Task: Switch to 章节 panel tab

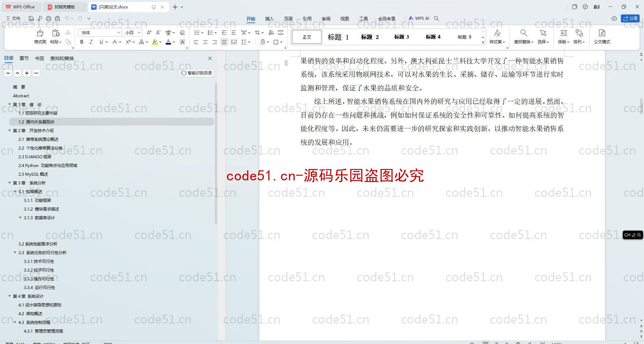Action: [24, 58]
